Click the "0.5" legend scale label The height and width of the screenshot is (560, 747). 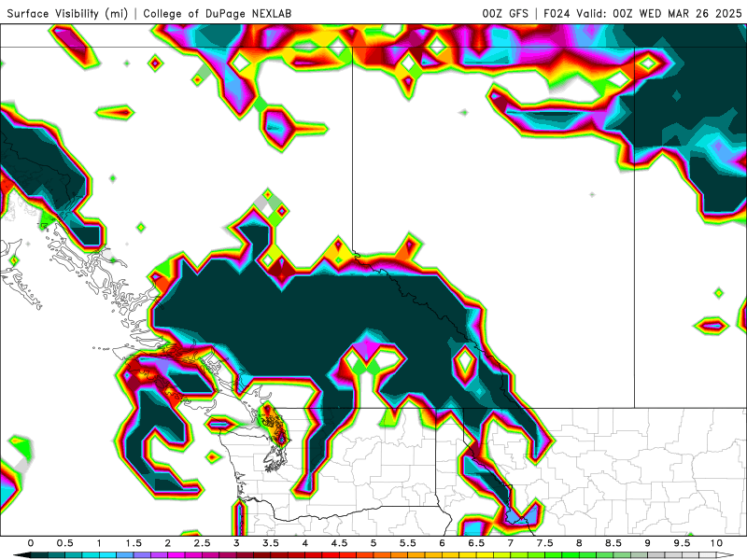click(64, 543)
